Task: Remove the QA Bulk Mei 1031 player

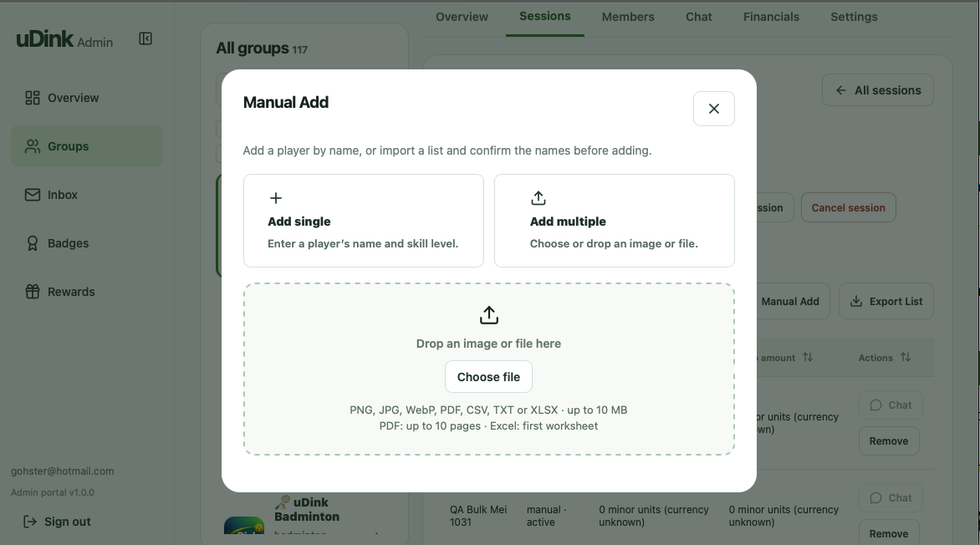Action: click(889, 532)
